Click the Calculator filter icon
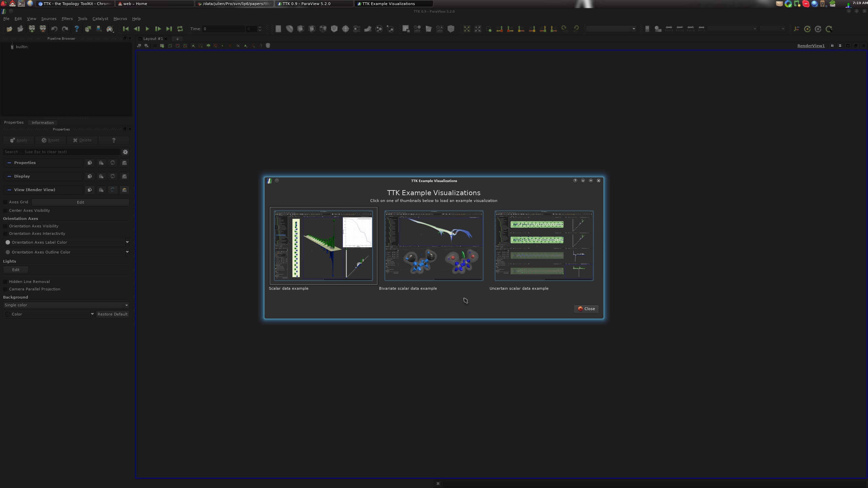The image size is (868, 488). (278, 29)
